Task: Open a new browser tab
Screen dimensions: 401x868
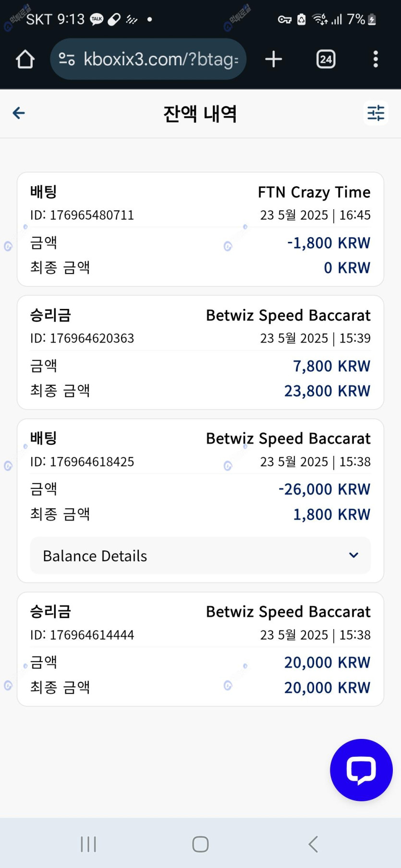Action: [x=273, y=59]
